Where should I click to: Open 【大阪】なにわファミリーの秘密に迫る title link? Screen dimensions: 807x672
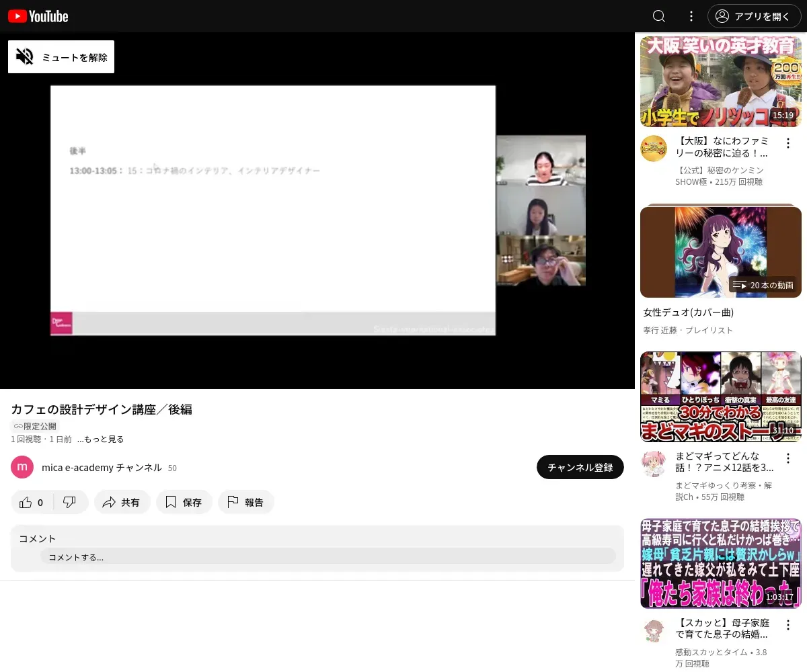pyautogui.click(x=722, y=148)
